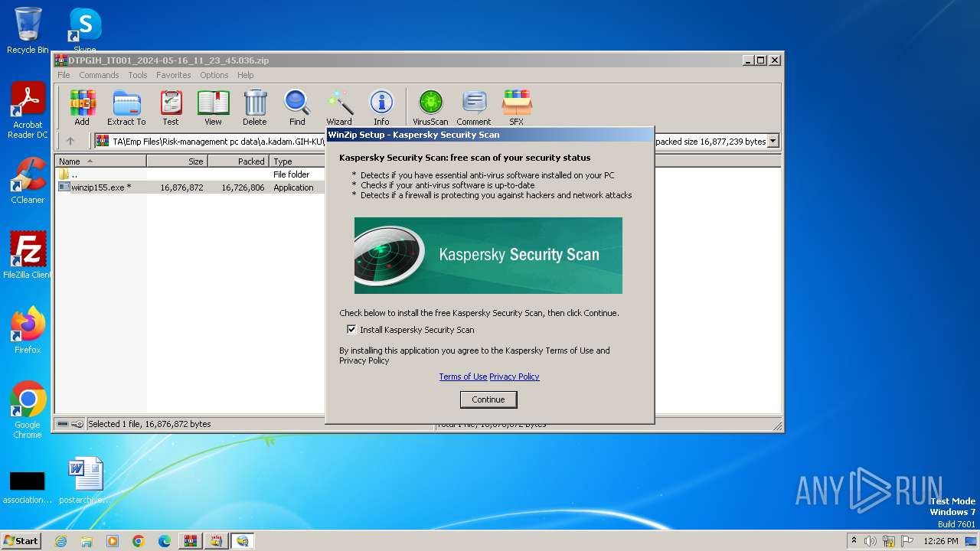The image size is (980, 551).
Task: Open the Privacy Policy link
Action: pyautogui.click(x=514, y=377)
